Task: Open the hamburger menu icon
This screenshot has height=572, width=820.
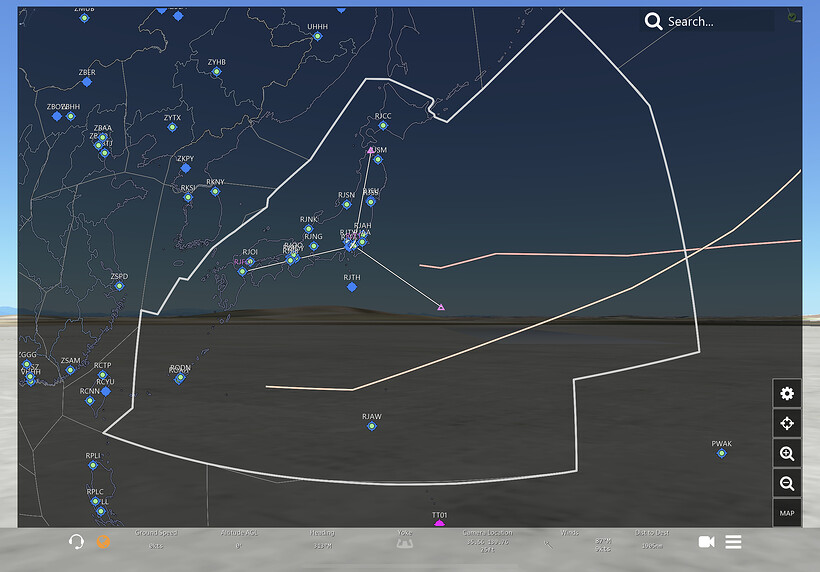Action: (x=733, y=542)
